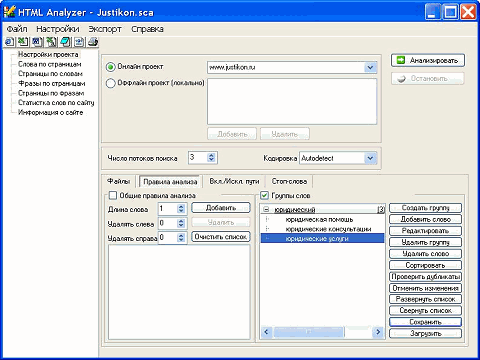Increase Число потоков поиска value
The image size is (480, 360).
pyautogui.click(x=211, y=155)
